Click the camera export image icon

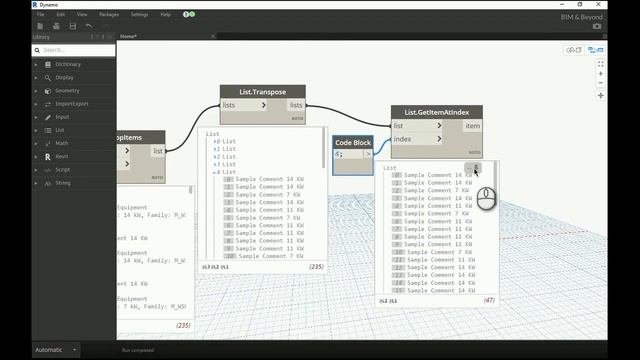(597, 26)
